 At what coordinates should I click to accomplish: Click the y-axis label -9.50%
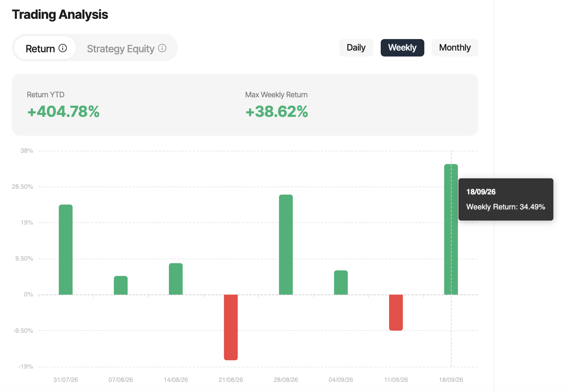click(x=23, y=331)
